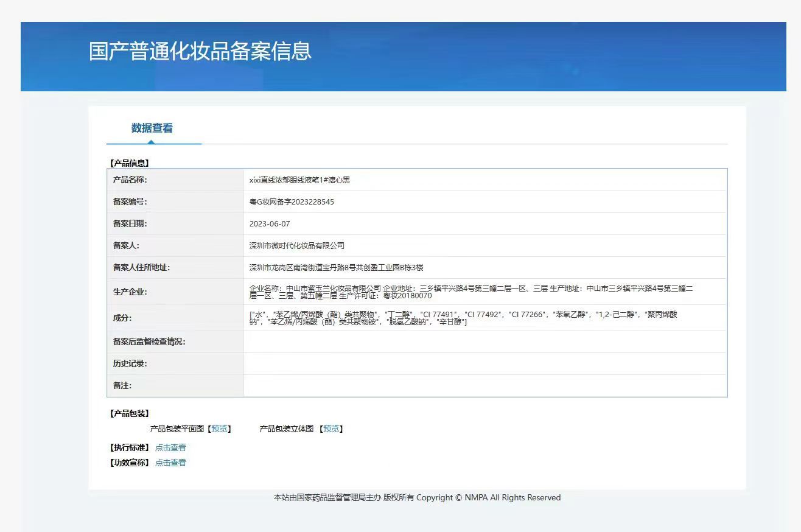801x532 pixels.
Task: Switch to the 数据查看 tab
Action: (x=152, y=128)
